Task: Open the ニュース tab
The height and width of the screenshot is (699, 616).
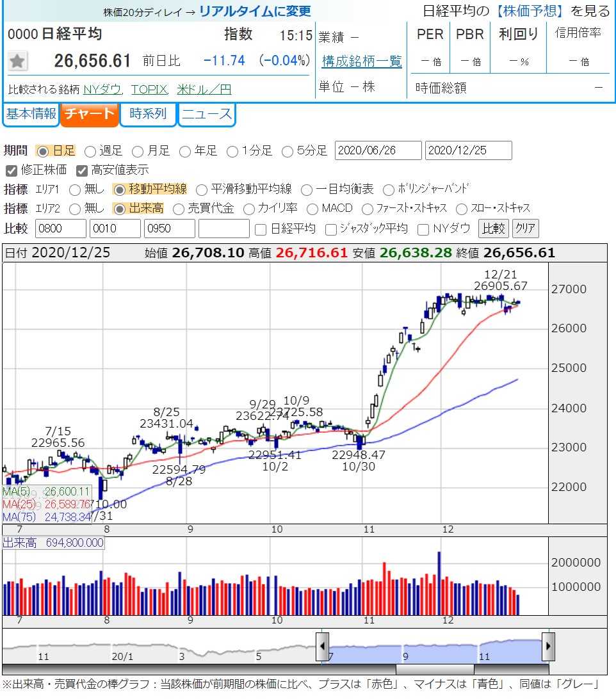Action: pyautogui.click(x=207, y=114)
